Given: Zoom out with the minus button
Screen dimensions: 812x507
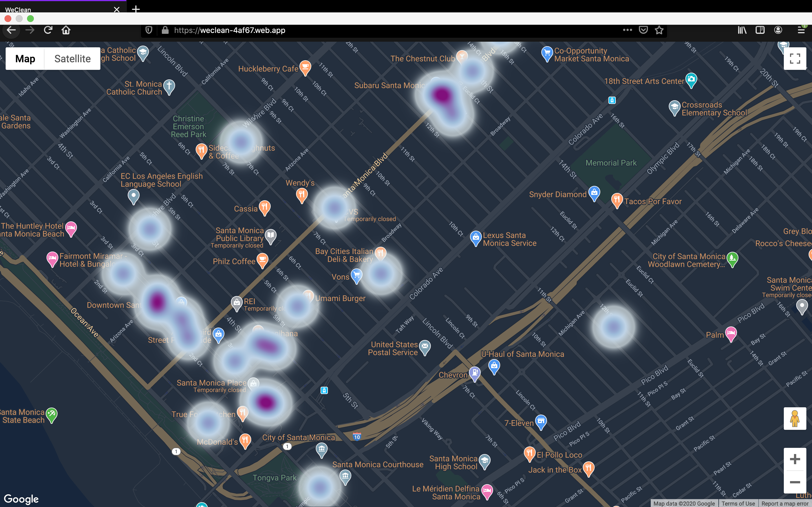Looking at the screenshot, I should coord(795,482).
